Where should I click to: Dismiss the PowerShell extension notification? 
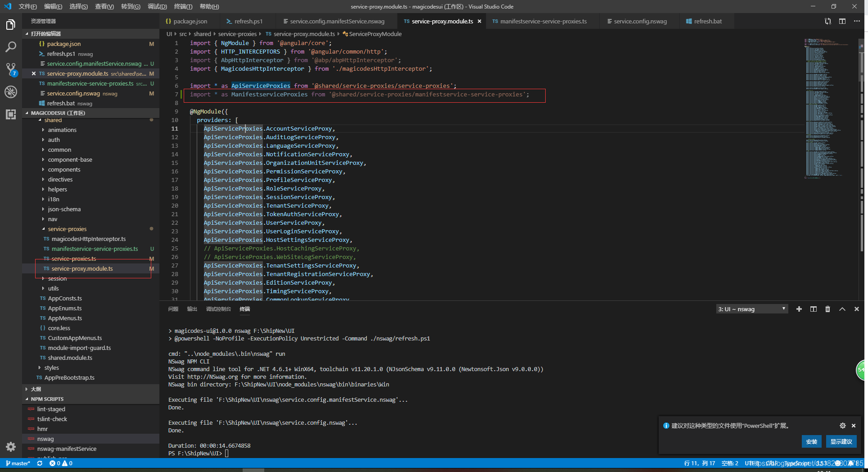[x=854, y=426]
